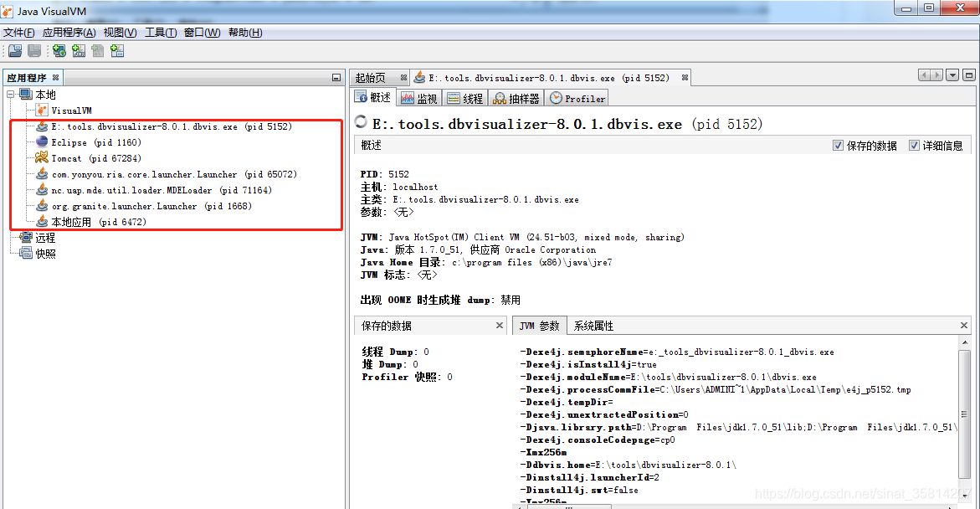The image size is (980, 509).
Task: Select com.yonyou.ria.core.launcher.Launcher (pid 65072)
Action: point(174,174)
